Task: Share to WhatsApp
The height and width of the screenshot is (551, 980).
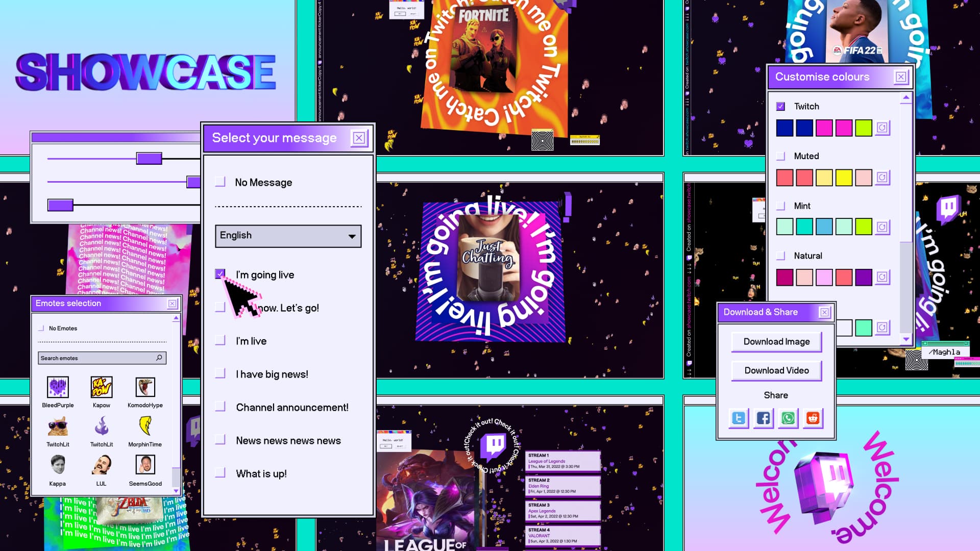Action: [788, 418]
